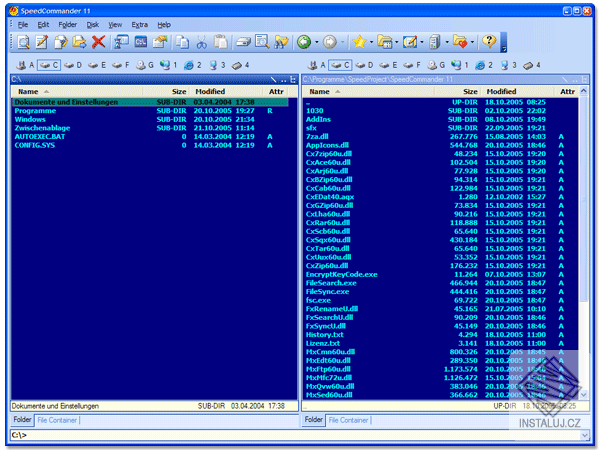600x450 pixels.
Task: Toggle drive C button in left pane
Action: (x=49, y=65)
